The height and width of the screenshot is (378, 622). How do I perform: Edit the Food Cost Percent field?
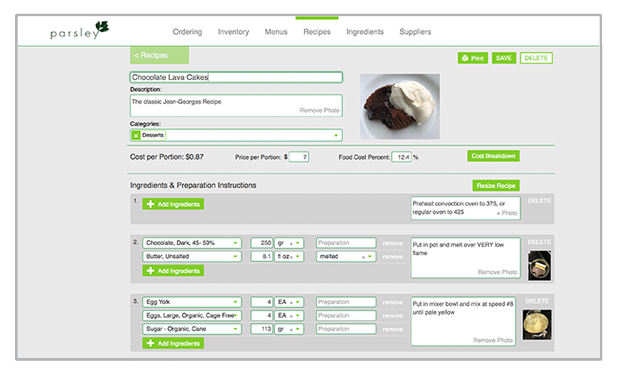[x=401, y=157]
